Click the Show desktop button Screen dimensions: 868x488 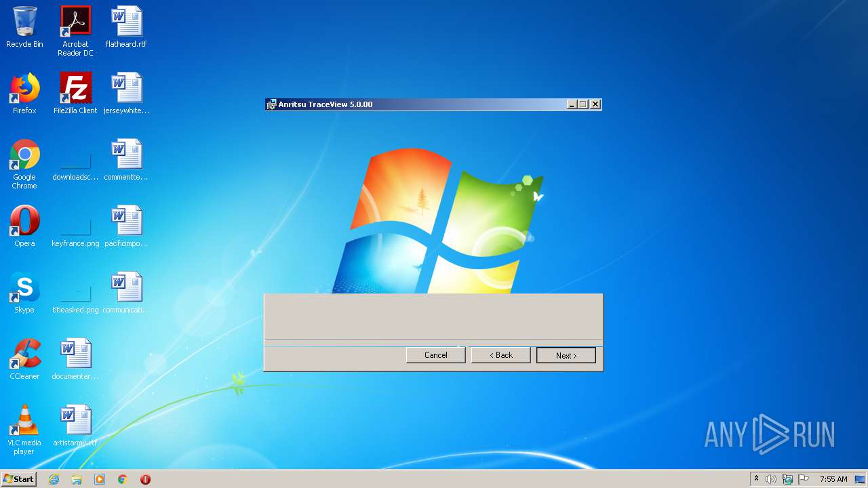[x=860, y=479]
